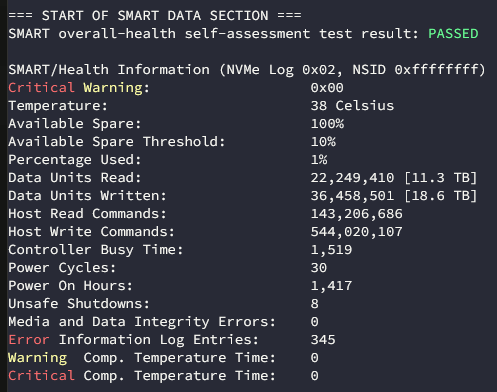Click the 'Error Information Log Entries:' label
The height and width of the screenshot is (392, 497).
coord(133,340)
